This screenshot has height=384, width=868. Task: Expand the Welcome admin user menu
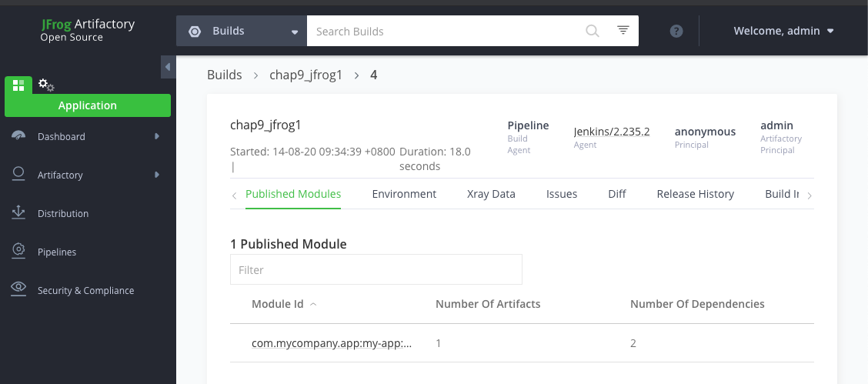(783, 32)
